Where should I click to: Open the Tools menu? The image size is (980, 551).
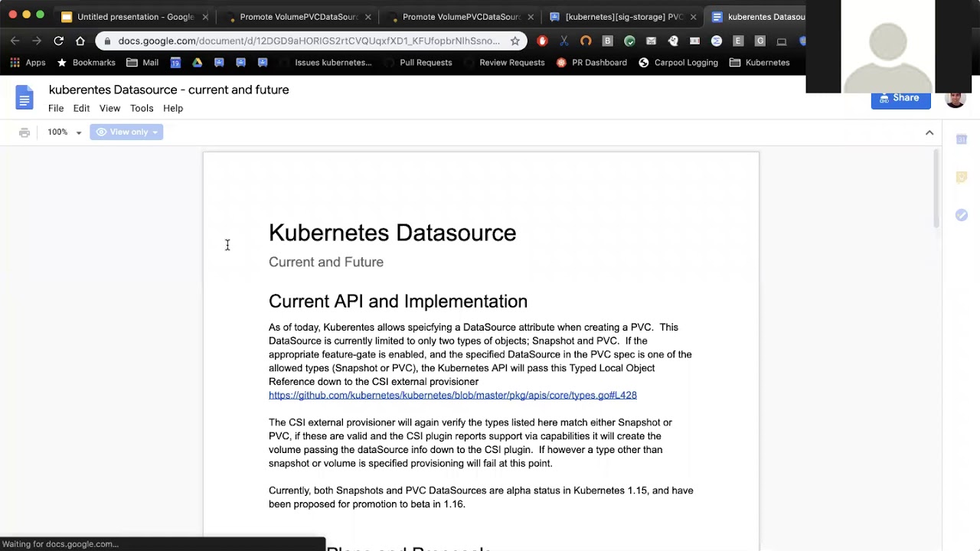click(x=142, y=109)
